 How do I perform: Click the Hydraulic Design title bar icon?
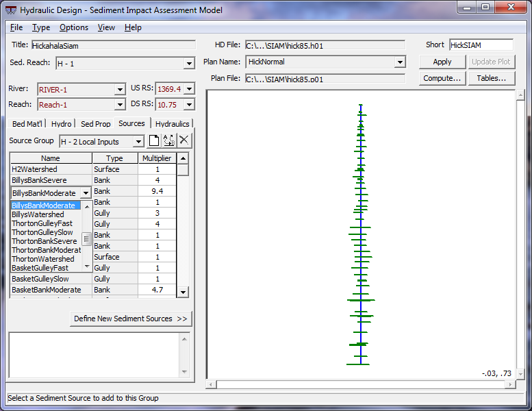(x=11, y=10)
